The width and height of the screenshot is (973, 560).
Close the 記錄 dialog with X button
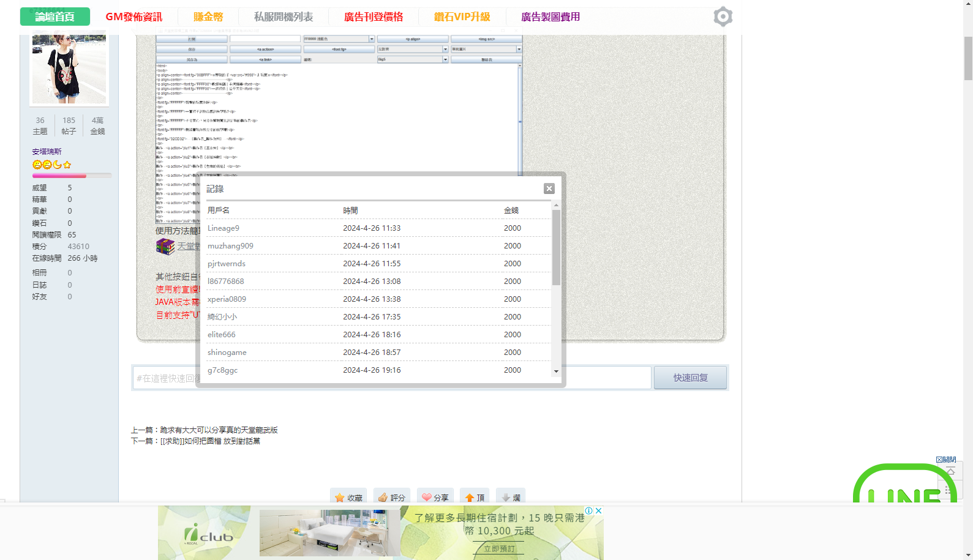pyautogui.click(x=549, y=189)
